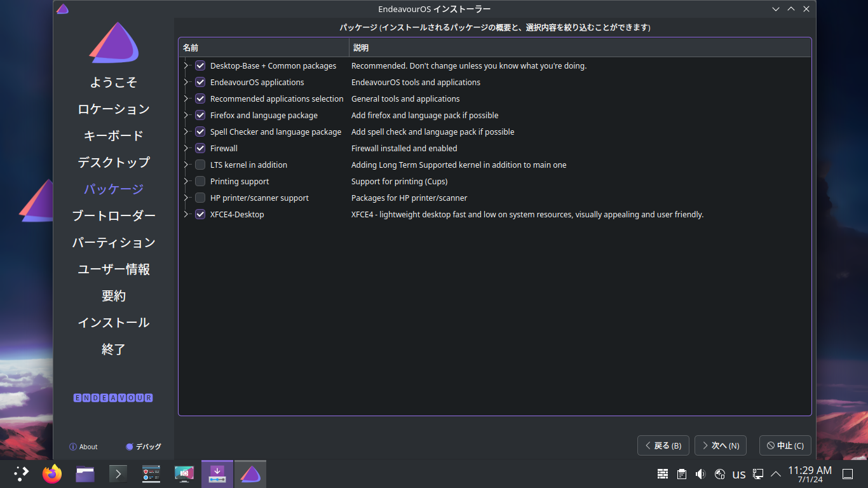Expand Desktop-Base + Common packages group
The width and height of the screenshot is (868, 488).
[x=186, y=65]
